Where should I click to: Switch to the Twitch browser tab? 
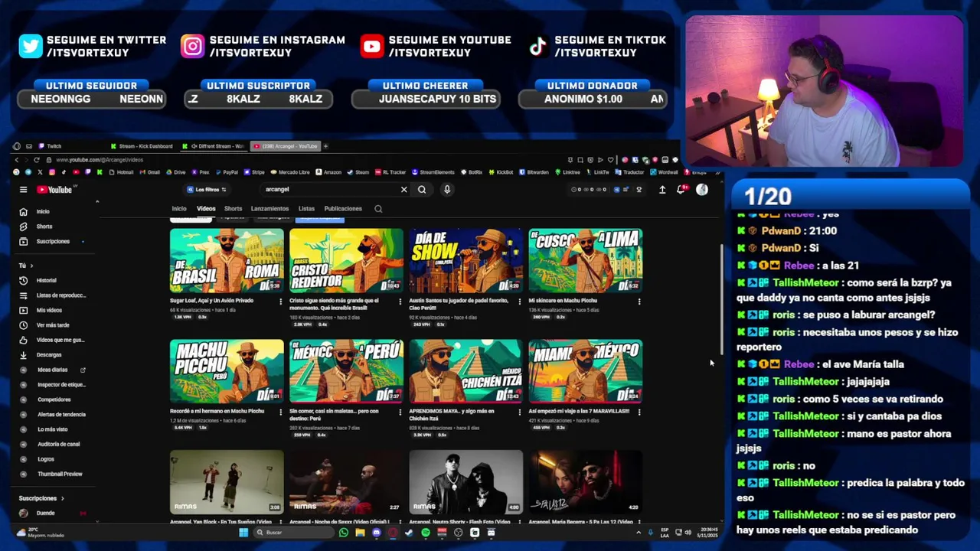pos(69,146)
